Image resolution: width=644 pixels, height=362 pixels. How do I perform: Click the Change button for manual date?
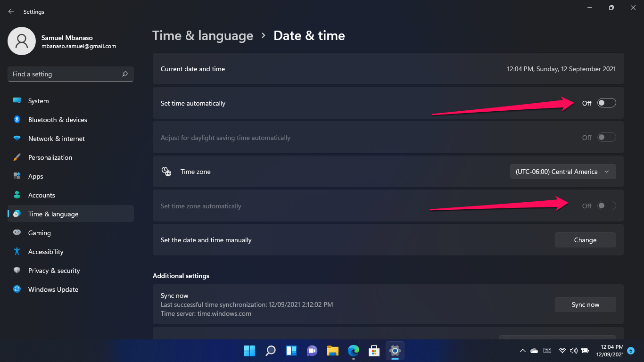(585, 240)
